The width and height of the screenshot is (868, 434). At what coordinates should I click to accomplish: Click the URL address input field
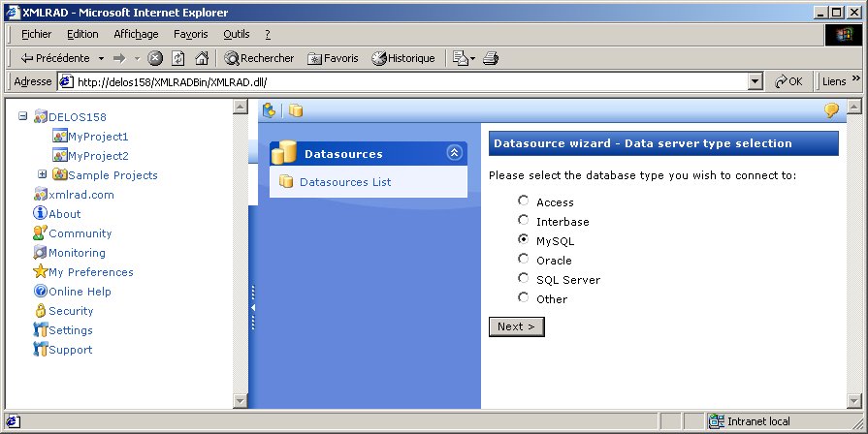pos(407,82)
